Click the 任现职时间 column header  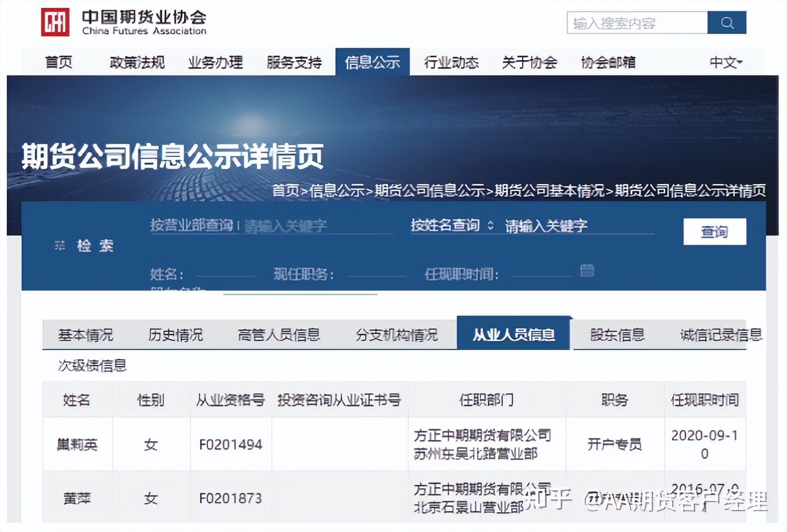point(705,400)
